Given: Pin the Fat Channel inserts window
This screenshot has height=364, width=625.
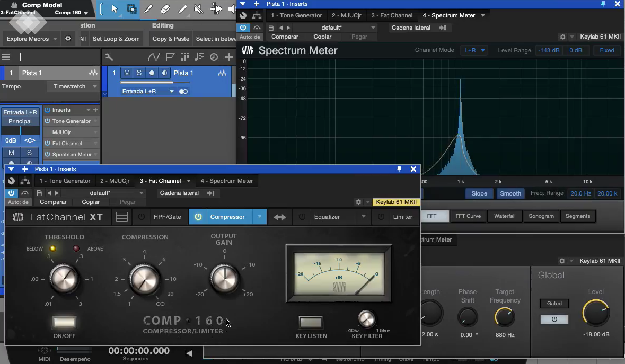Looking at the screenshot, I should tap(399, 169).
